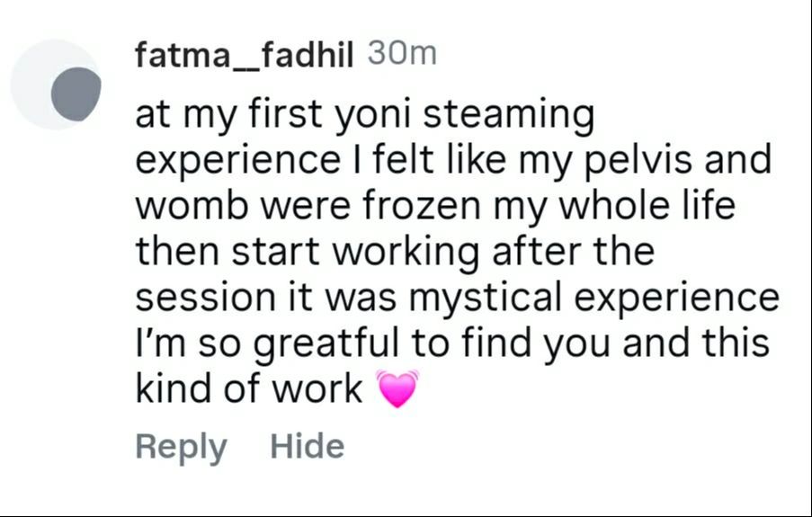Hide this comment from fatma__fadhil
This screenshot has width=812, height=517.
[307, 446]
